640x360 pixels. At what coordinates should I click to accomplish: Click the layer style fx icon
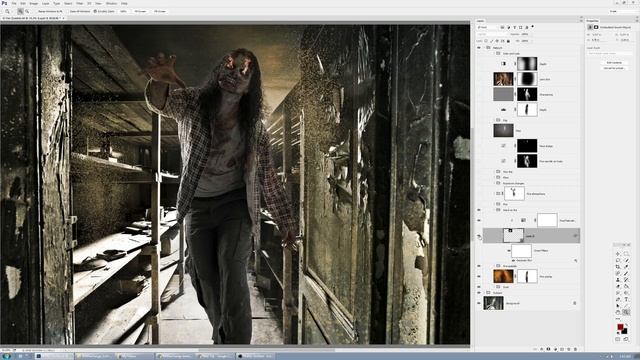pos(542,349)
